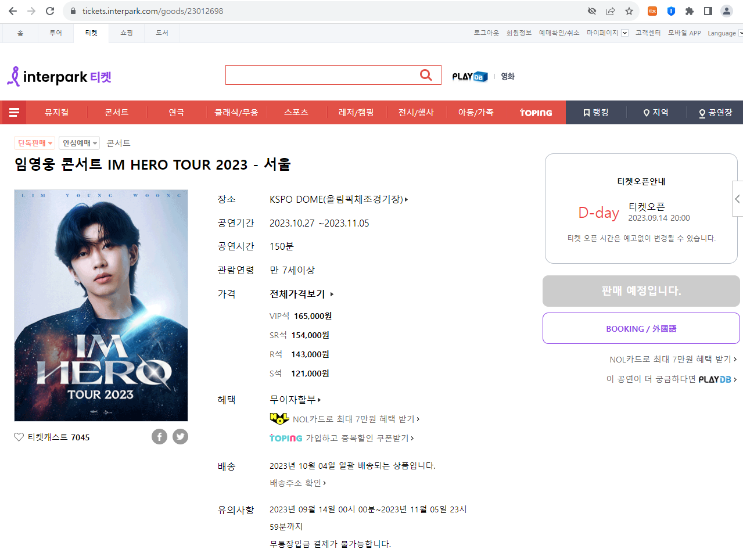
Task: Click the 영화 link beside PLAY DB
Action: click(x=508, y=76)
